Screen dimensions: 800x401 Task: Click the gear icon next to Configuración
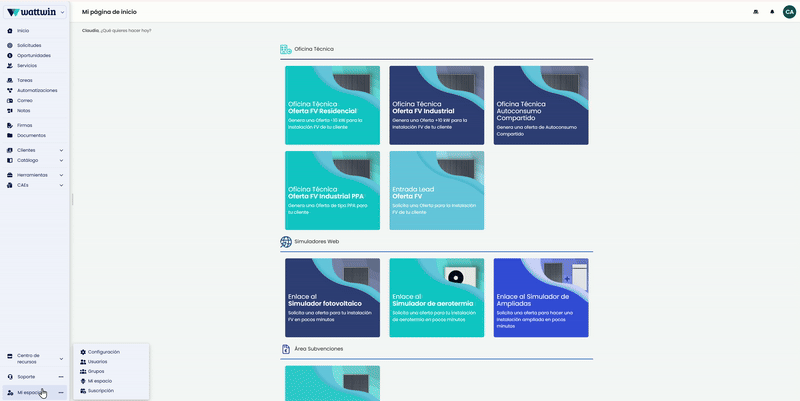(x=83, y=352)
